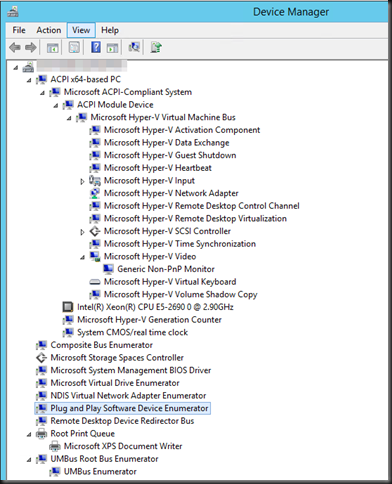The image size is (392, 484).
Task: Click Show/Hide console tree toolbar icon
Action: tap(52, 48)
